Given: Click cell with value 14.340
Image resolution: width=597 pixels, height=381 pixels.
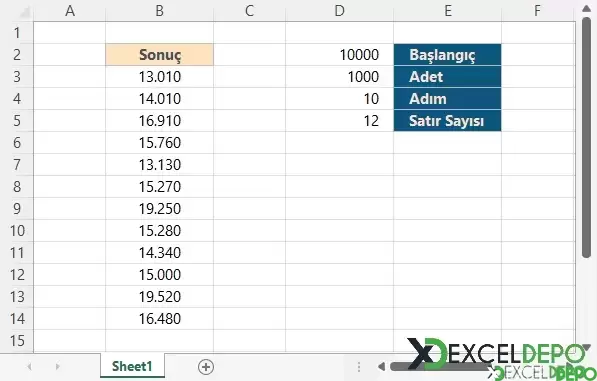Looking at the screenshot, I should click(x=160, y=253).
